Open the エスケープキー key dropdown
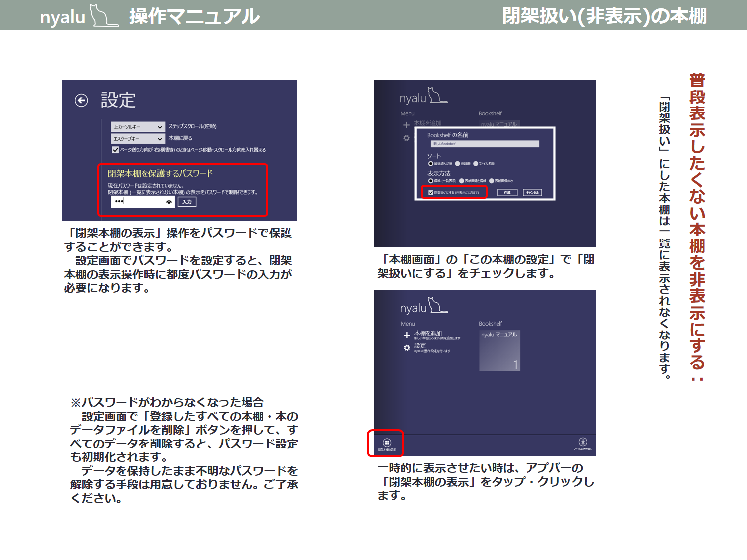The width and height of the screenshot is (747, 560). [x=138, y=139]
